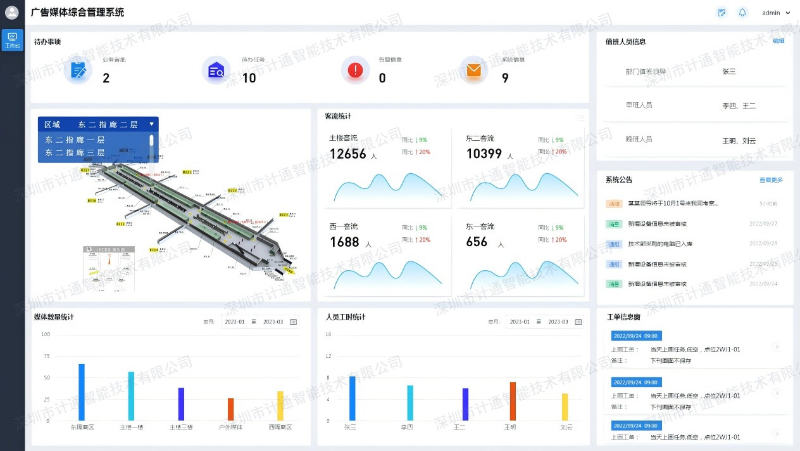This screenshot has height=451, width=800.
Task: Click the calendar icon in 媒体数量统计 panel
Action: [293, 322]
